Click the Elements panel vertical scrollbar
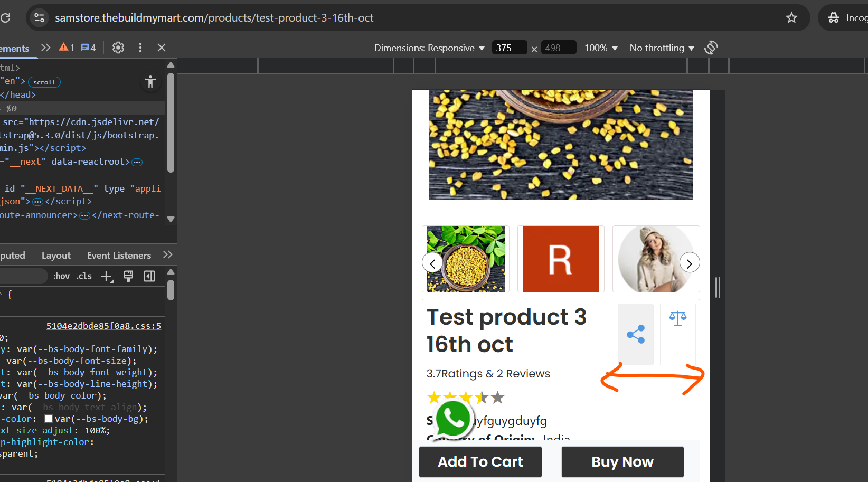The width and height of the screenshot is (868, 482). tap(171, 123)
